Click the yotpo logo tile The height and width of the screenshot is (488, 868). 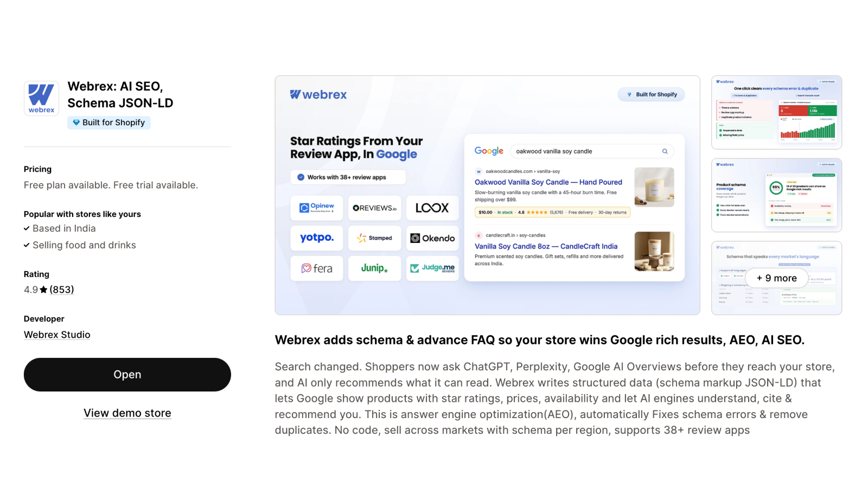(317, 238)
